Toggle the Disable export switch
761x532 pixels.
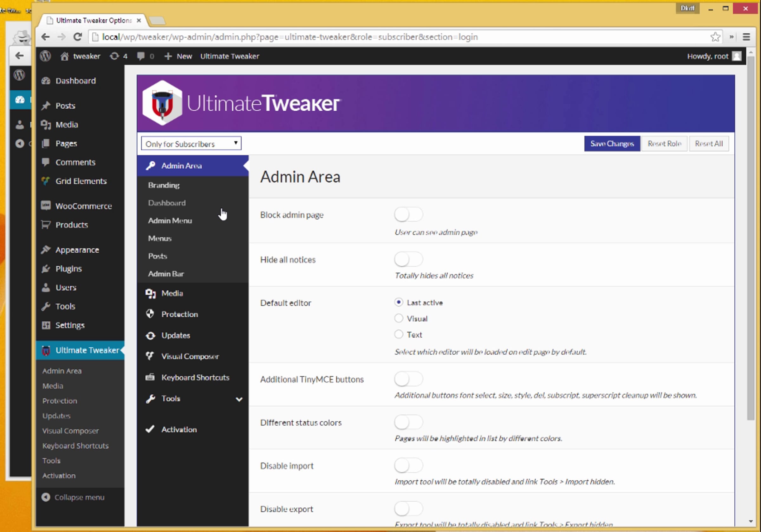(x=408, y=509)
